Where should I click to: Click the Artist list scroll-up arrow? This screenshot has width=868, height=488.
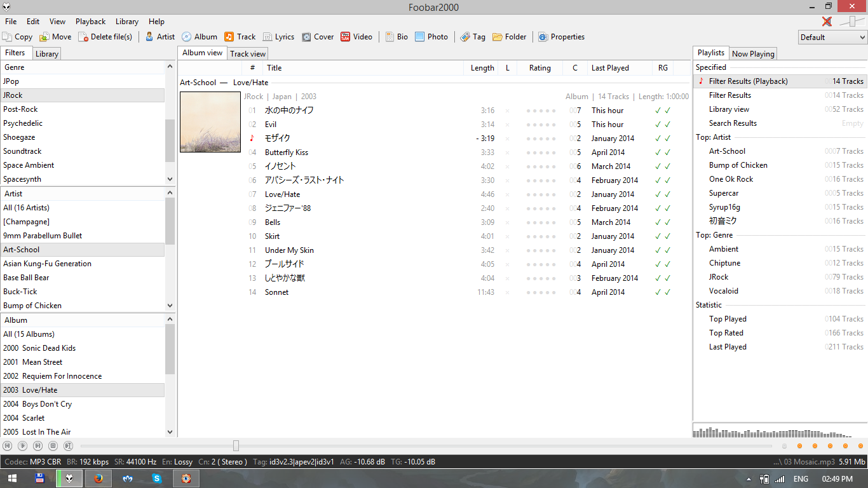pos(170,193)
